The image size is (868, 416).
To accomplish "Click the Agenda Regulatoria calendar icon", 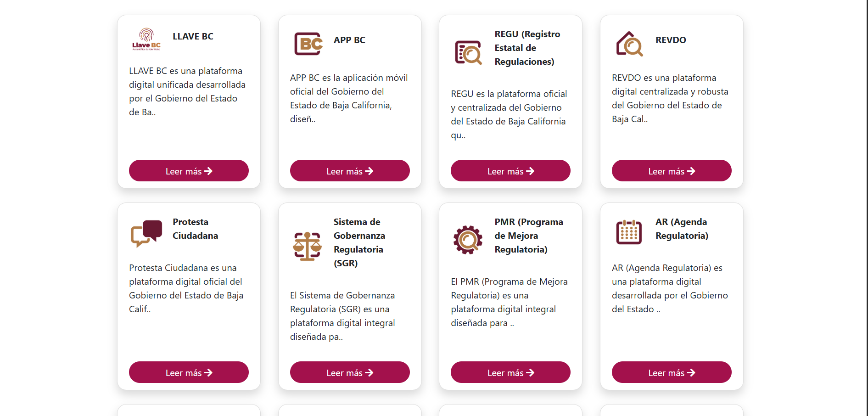I will pyautogui.click(x=629, y=232).
